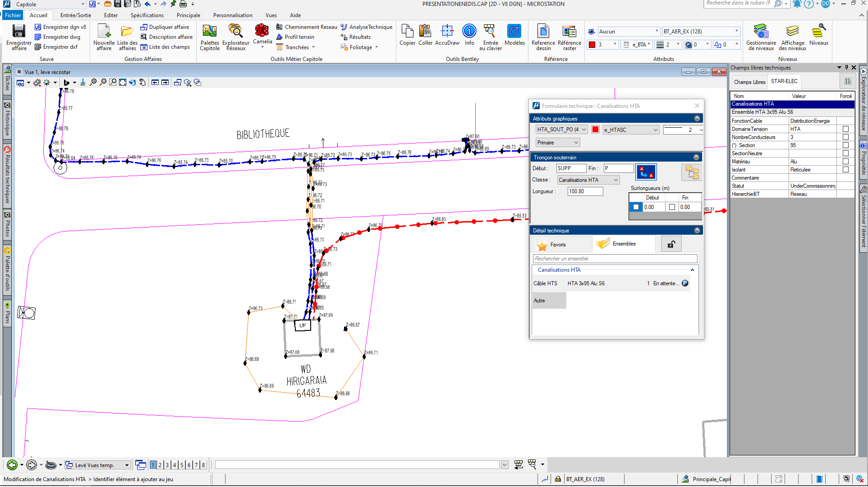Click AnalyseTechnique
The image size is (868, 487).
(367, 27)
